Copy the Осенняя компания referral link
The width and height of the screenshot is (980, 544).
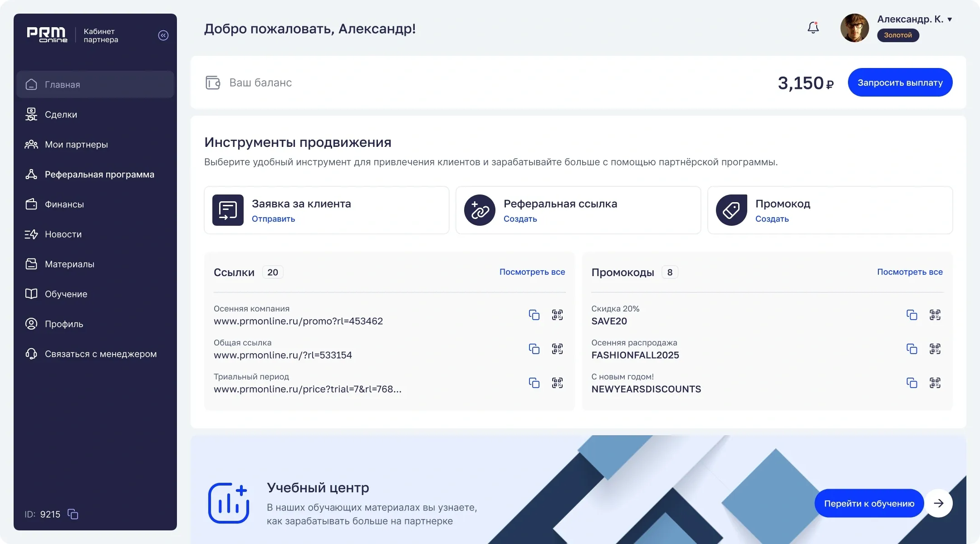[534, 315]
